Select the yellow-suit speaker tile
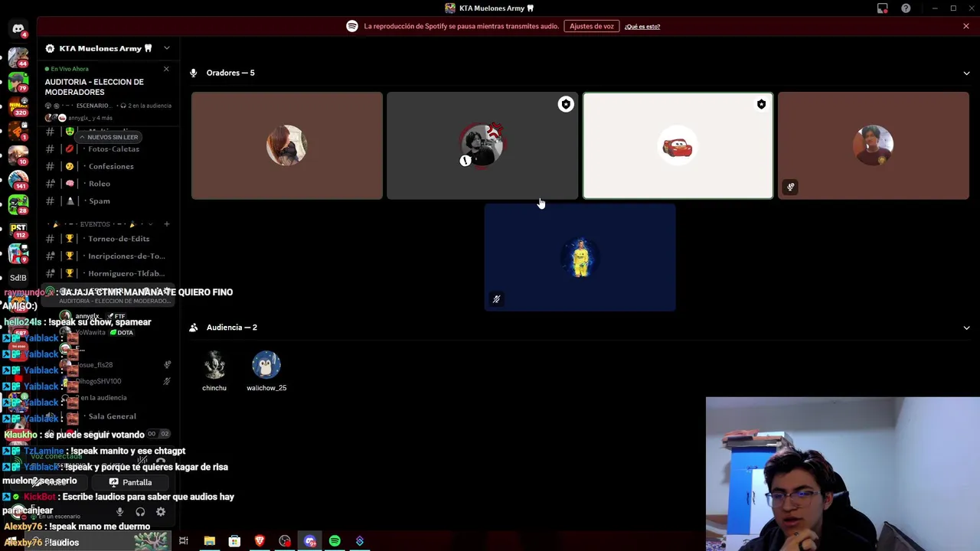This screenshot has height=551, width=980. point(580,258)
